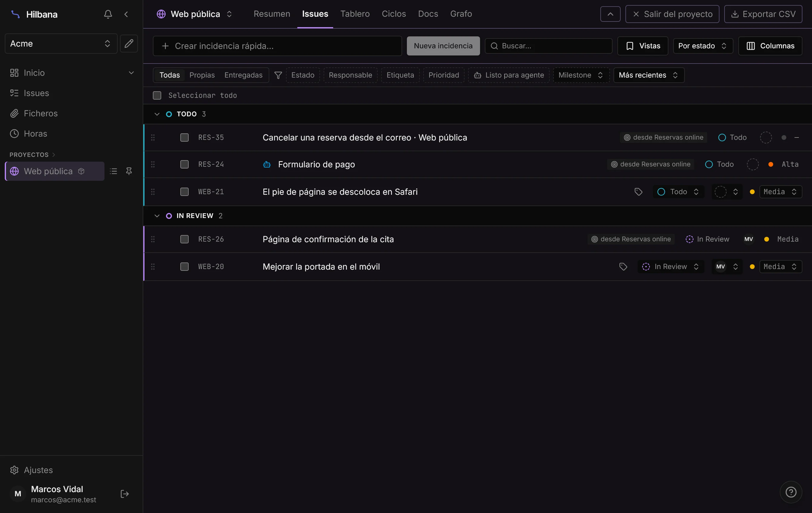Open the Por estado grouping dropdown
This screenshot has height=513, width=812.
click(703, 46)
